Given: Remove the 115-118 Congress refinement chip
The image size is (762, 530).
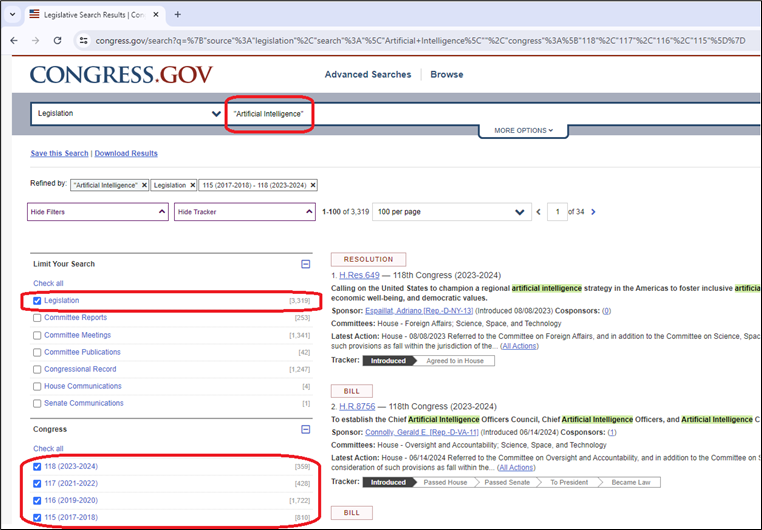Looking at the screenshot, I should [313, 185].
